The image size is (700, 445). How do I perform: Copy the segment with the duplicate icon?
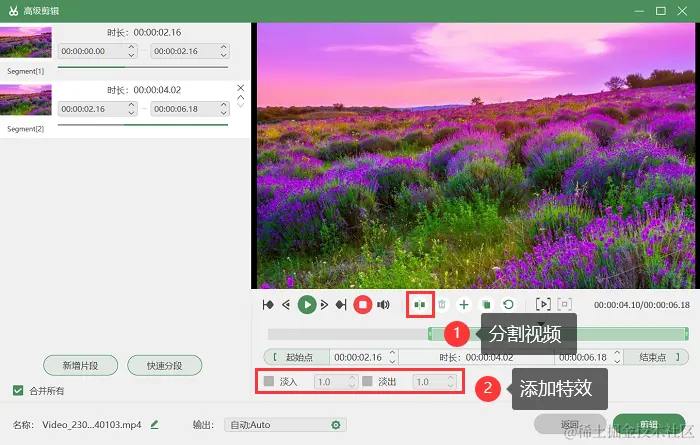tap(486, 305)
